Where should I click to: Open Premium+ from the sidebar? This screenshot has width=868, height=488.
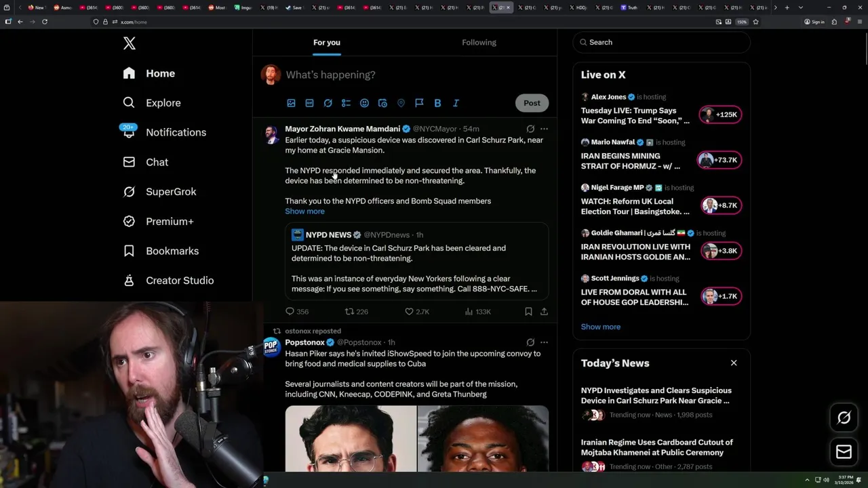159,222
